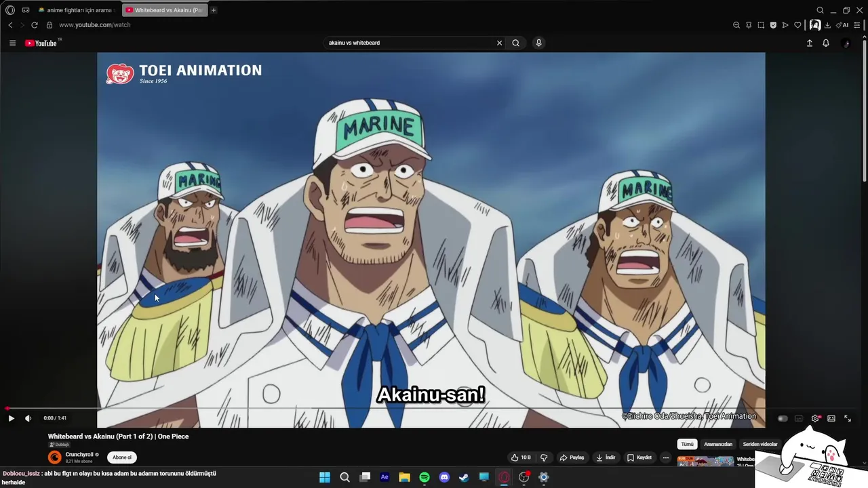This screenshot has width=868, height=488.
Task: Open the Windows Start button
Action: (x=325, y=477)
